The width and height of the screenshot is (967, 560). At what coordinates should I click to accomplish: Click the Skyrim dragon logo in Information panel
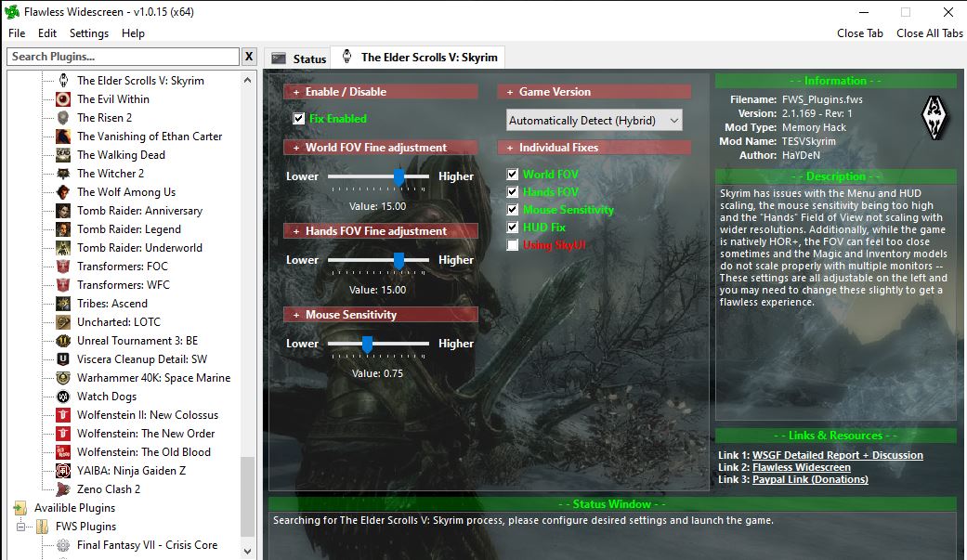(x=934, y=117)
